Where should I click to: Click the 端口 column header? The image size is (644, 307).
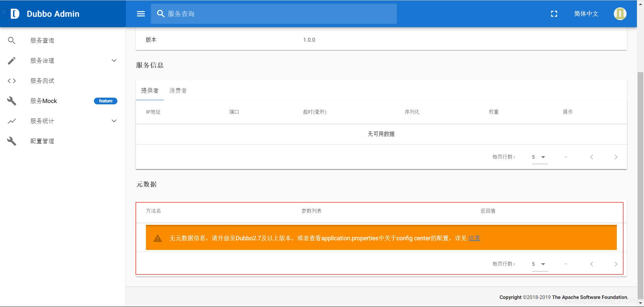click(234, 112)
